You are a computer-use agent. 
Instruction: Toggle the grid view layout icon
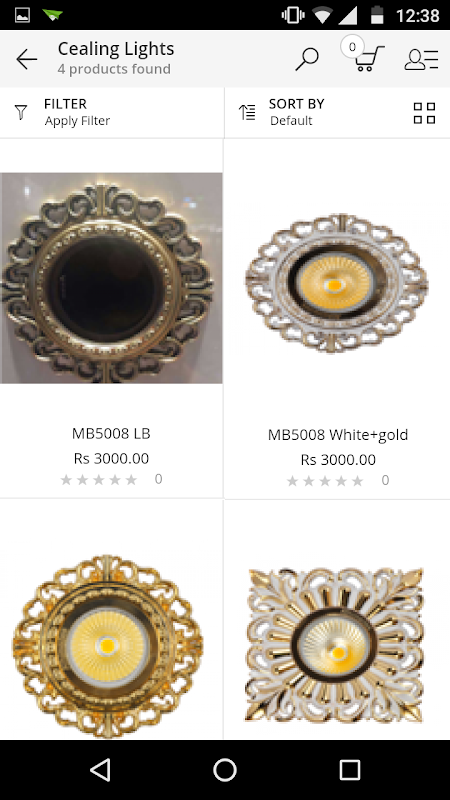pos(424,113)
